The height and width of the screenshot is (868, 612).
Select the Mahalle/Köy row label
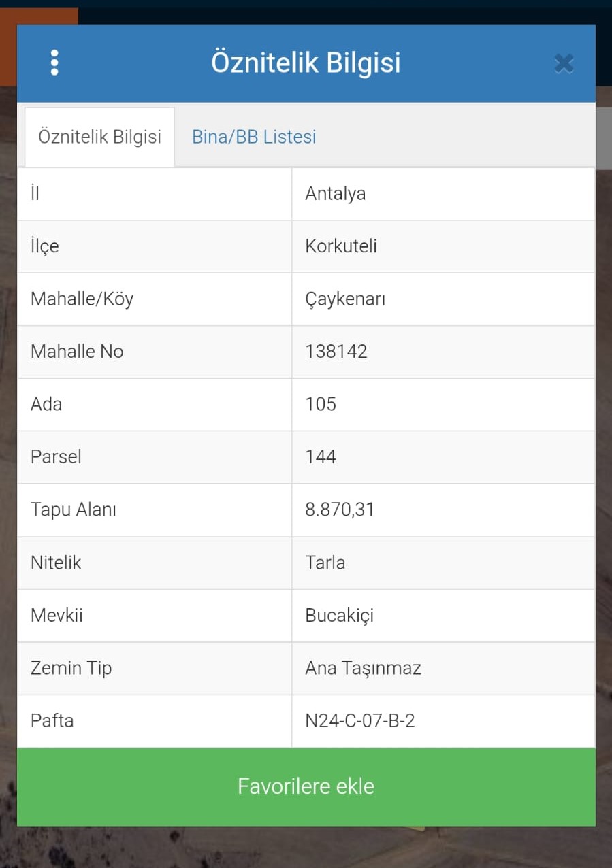click(82, 299)
